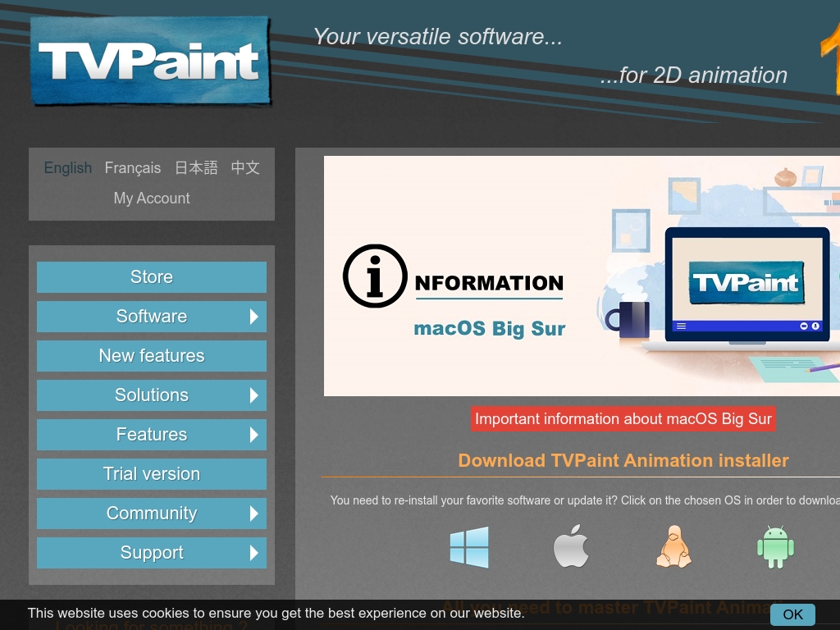Expand the Features submenu arrow
840x630 pixels.
pos(254,435)
